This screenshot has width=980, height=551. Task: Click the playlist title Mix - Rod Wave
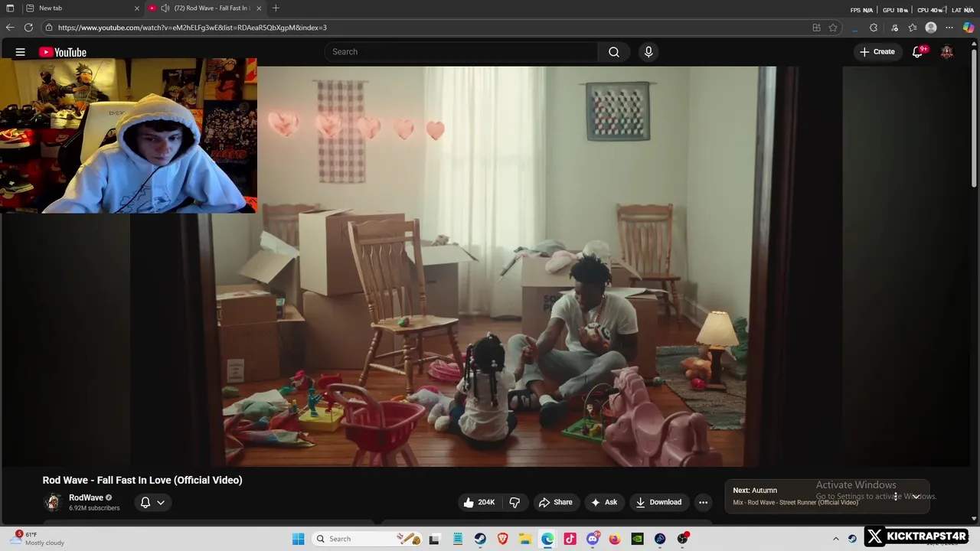pos(795,503)
